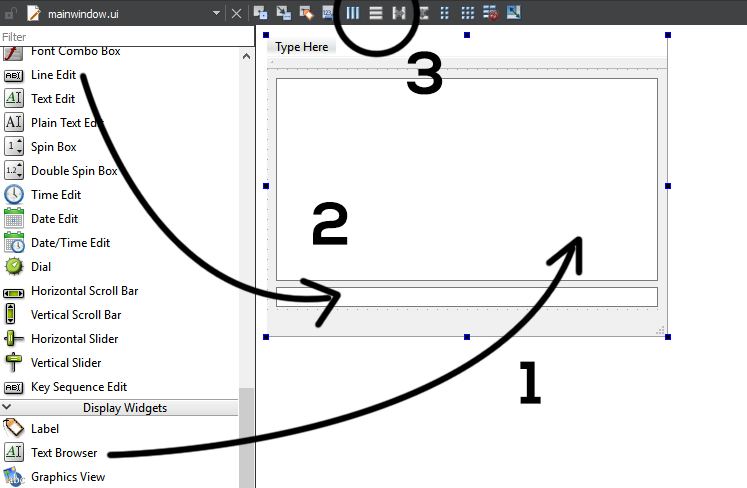The height and width of the screenshot is (488, 747).
Task: Lay out horizontally in splitter
Action: 399,13
